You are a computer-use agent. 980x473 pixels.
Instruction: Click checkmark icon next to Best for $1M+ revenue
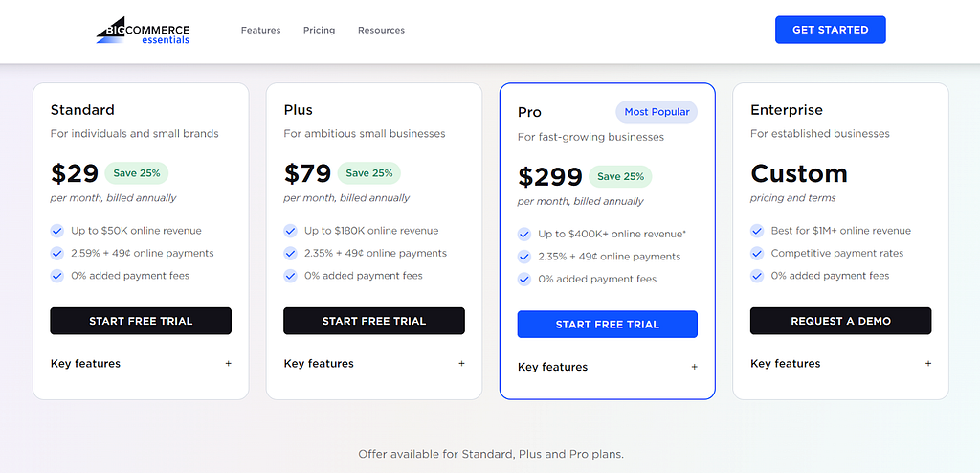(757, 231)
